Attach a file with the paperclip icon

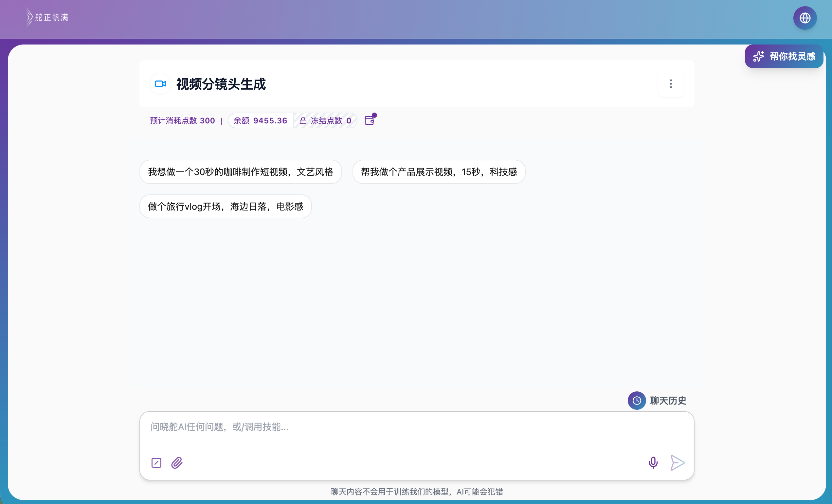tap(177, 462)
